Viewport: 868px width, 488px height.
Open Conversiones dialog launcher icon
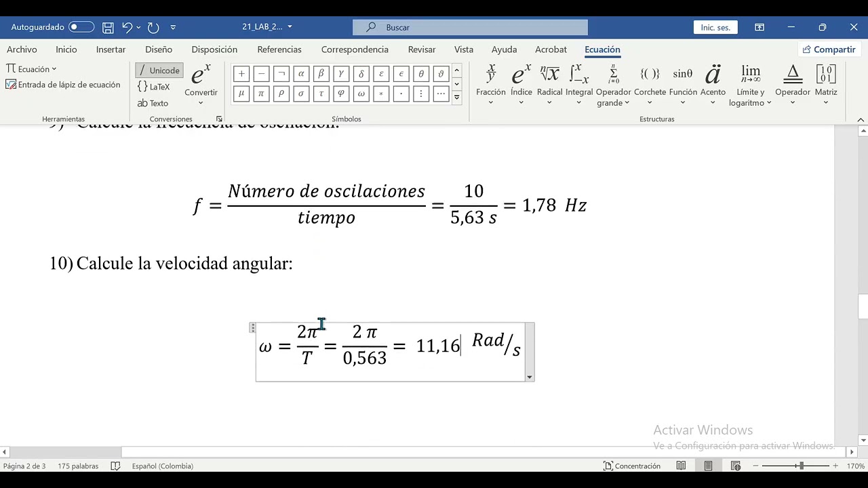[x=219, y=119]
